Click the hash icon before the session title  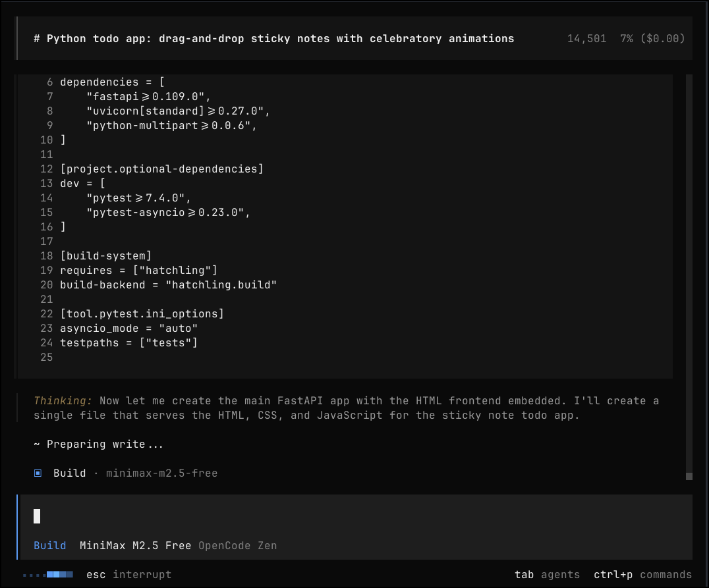click(36, 38)
